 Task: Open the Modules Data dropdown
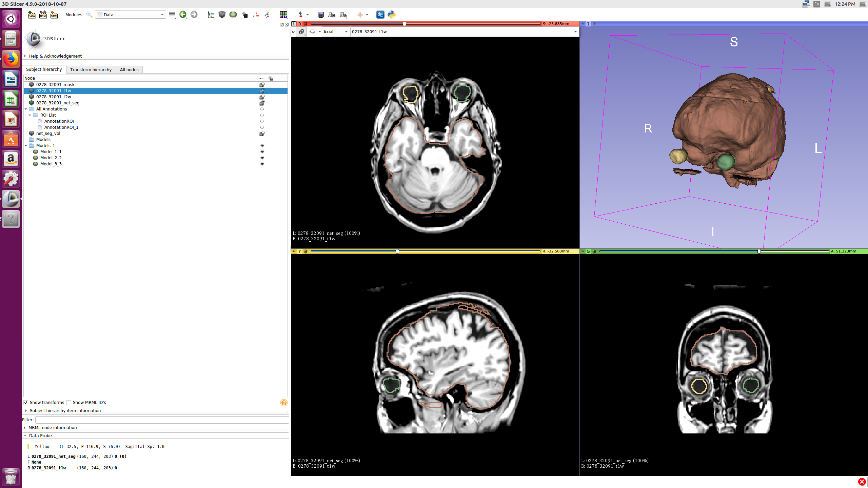pyautogui.click(x=131, y=15)
